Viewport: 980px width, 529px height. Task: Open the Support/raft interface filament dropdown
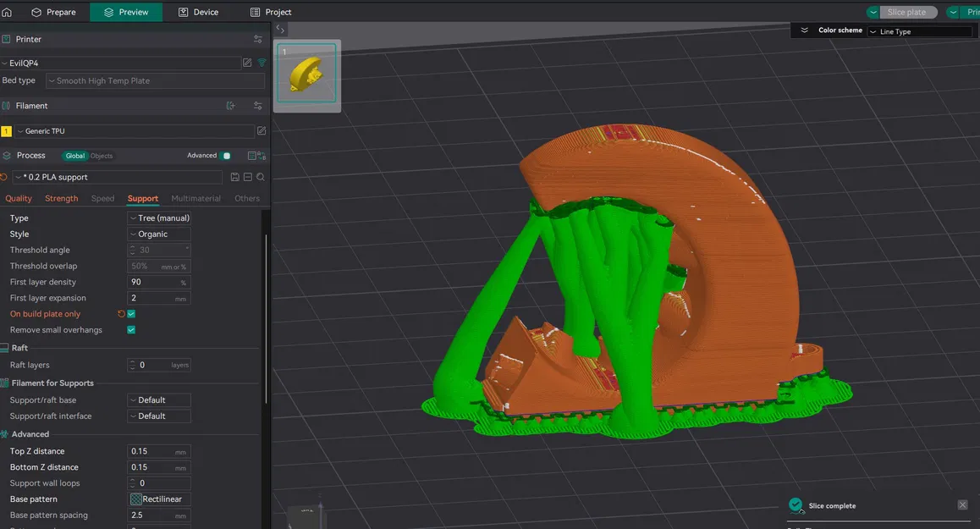point(159,416)
